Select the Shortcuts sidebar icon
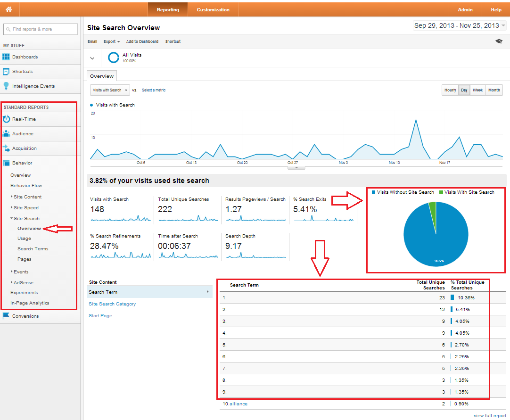This screenshot has height=420, width=510. coord(7,71)
